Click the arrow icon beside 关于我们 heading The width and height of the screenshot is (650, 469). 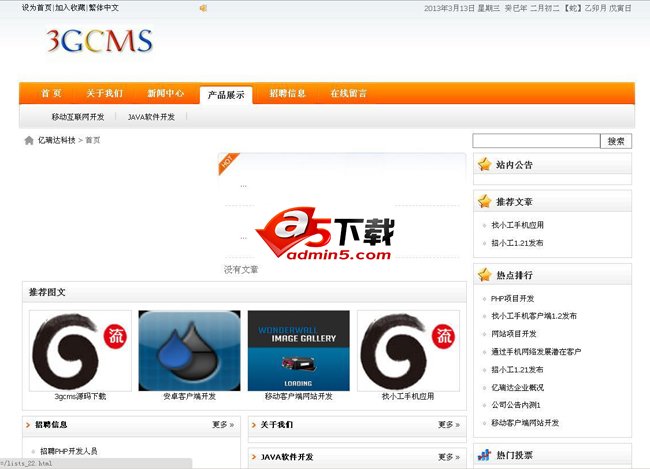click(x=254, y=425)
